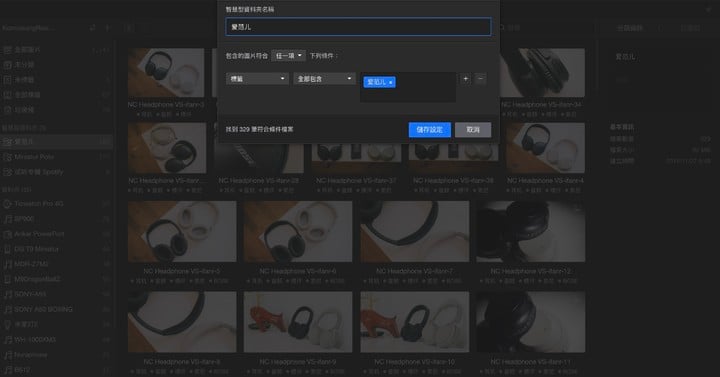
Task: Select Ticwatch Pro 4G folder in sidebar
Action: (56, 203)
